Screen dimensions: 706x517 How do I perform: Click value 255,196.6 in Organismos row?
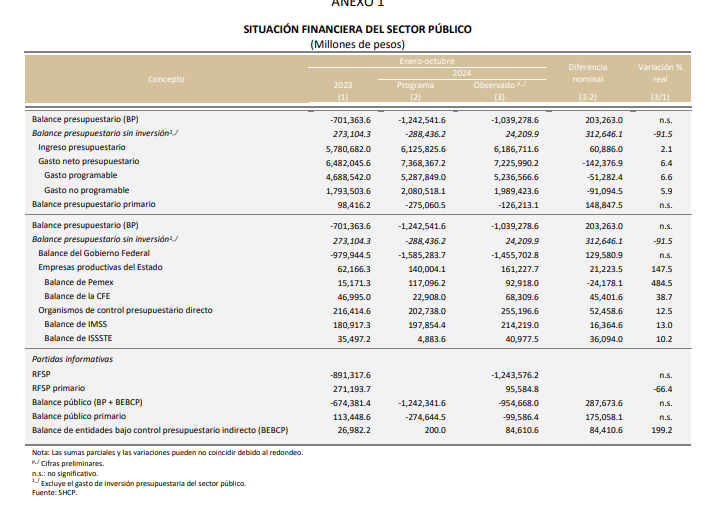[520, 311]
